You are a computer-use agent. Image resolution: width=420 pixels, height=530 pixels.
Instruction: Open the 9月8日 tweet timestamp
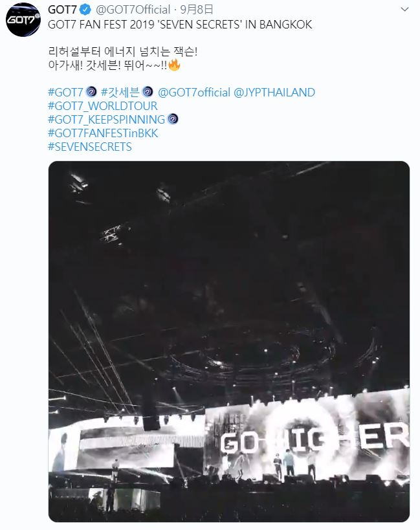[x=197, y=10]
